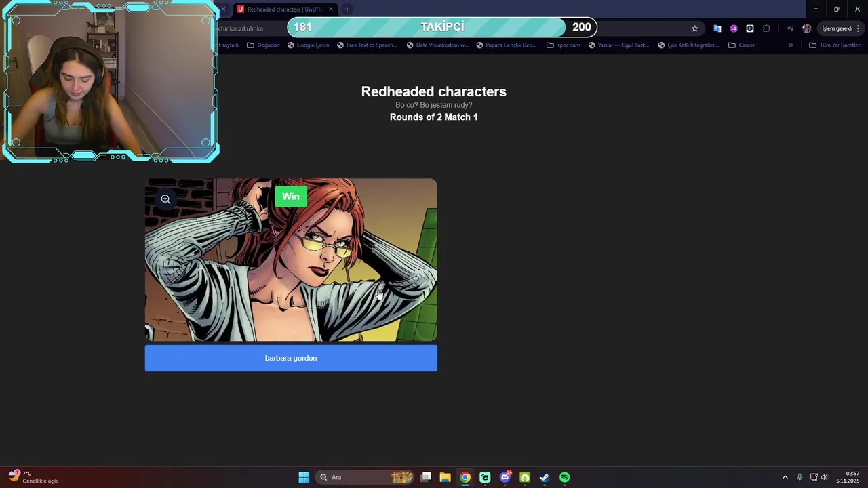The width and height of the screenshot is (868, 488).
Task: Click the volume speaker icon in tray
Action: point(825,477)
